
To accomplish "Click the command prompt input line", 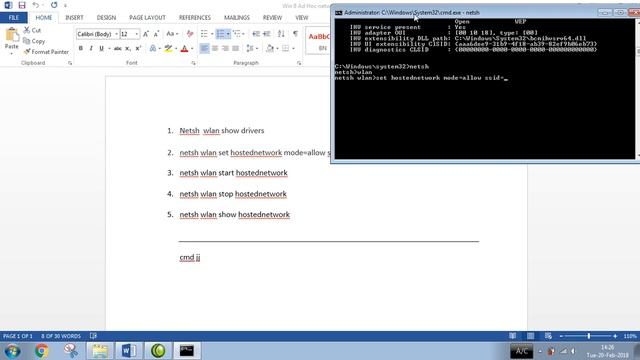I will click(x=421, y=78).
